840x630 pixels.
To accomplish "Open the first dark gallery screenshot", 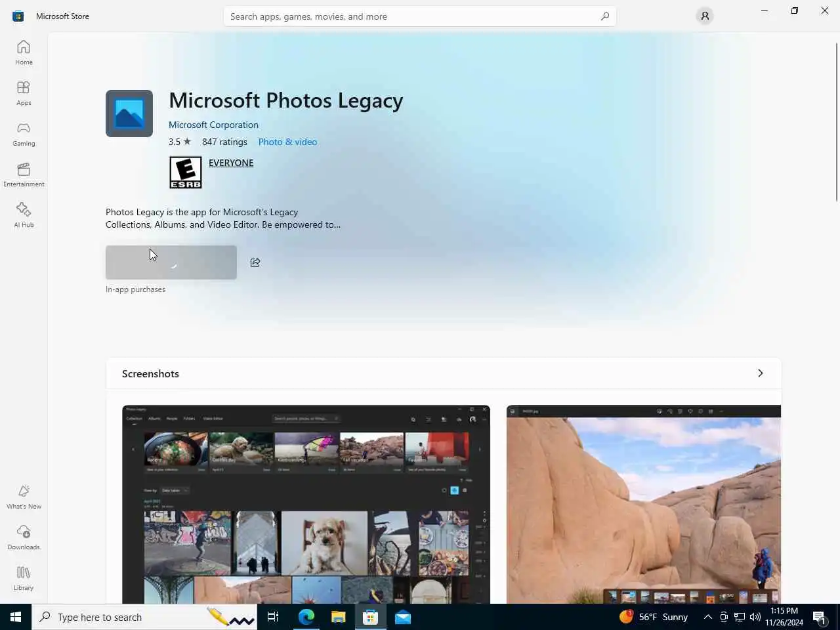I will point(306,504).
